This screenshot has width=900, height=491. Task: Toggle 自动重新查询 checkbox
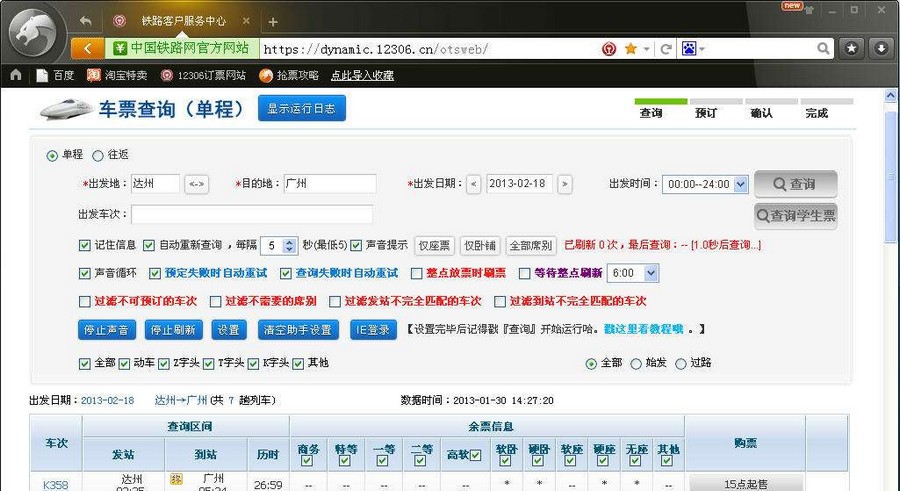(149, 245)
